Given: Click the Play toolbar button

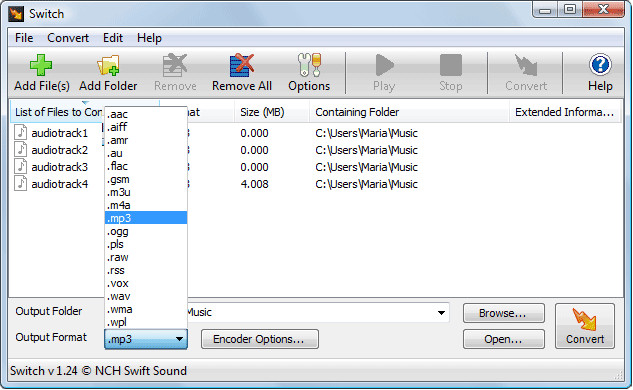Looking at the screenshot, I should pos(384,73).
